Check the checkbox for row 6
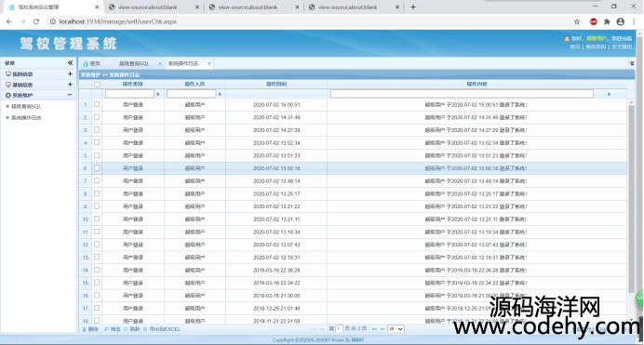 coord(97,167)
